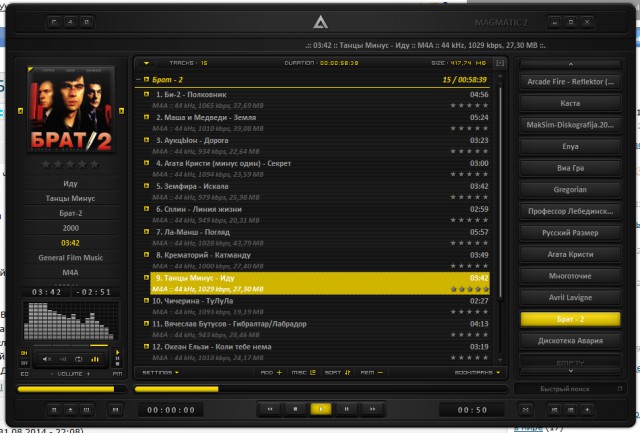Switch to the Многоточие playlist
The width and height of the screenshot is (640, 433).
tap(570, 276)
